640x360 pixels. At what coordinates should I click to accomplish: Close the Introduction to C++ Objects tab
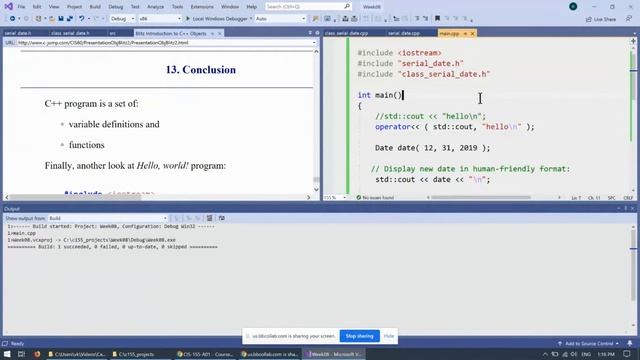(x=220, y=33)
